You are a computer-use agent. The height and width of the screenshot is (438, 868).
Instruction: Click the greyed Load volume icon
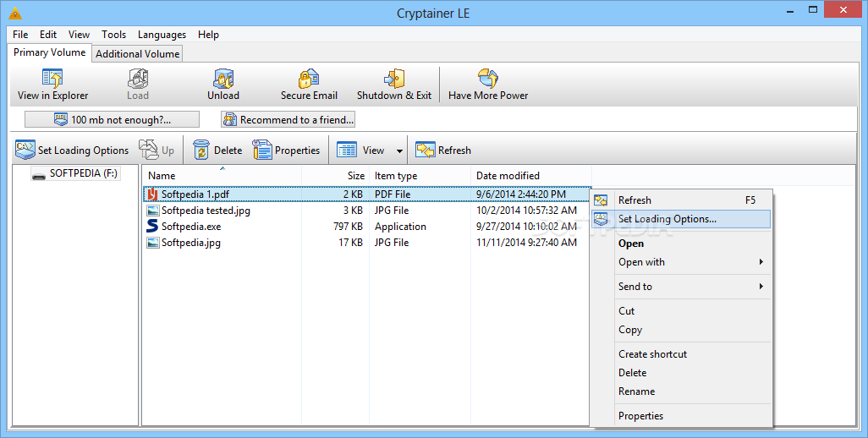coord(138,79)
